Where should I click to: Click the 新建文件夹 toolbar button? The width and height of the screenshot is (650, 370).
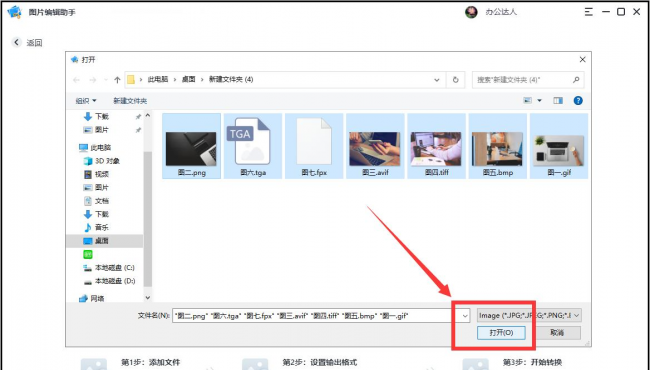(130, 101)
